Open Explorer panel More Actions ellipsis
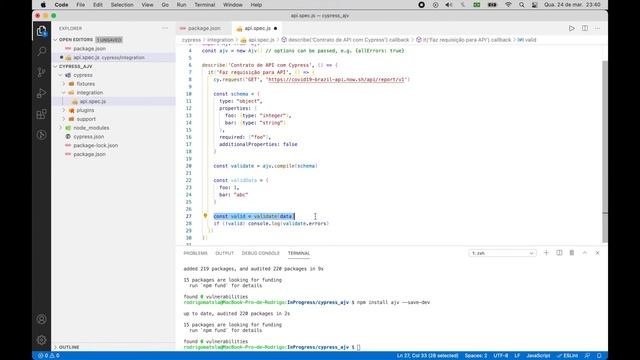640x360 pixels. click(165, 28)
